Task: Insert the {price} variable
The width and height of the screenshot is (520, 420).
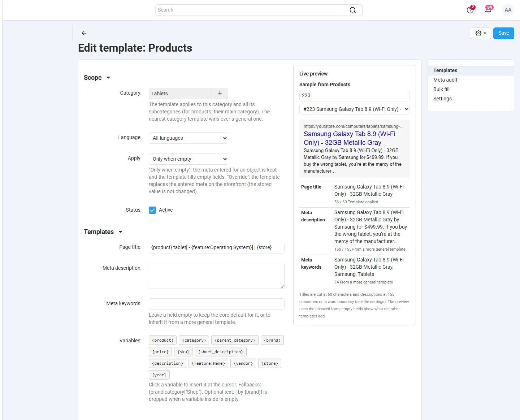Action: (160, 352)
